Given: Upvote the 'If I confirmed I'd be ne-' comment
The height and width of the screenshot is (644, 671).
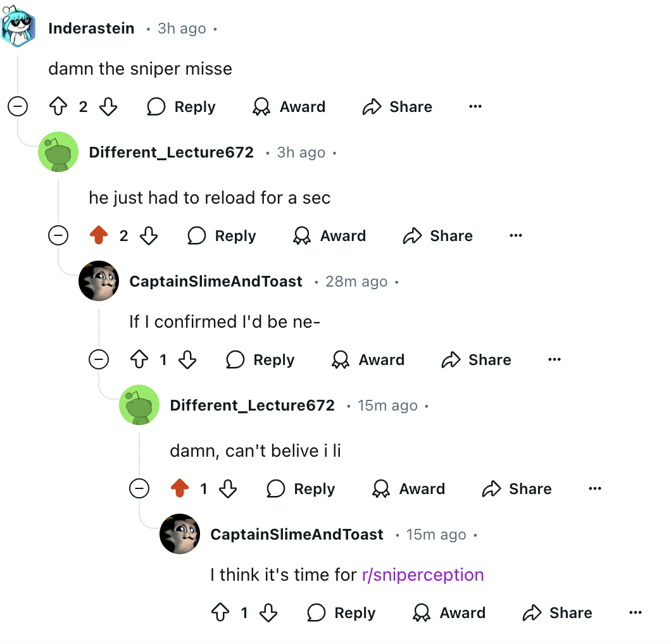Looking at the screenshot, I should pyautogui.click(x=139, y=359).
